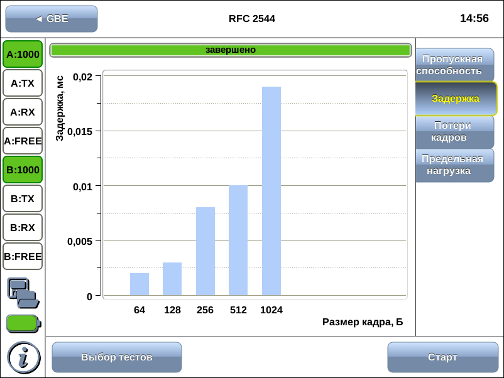Select the B:1000 link status indicator
504x378 pixels.
[23, 170]
